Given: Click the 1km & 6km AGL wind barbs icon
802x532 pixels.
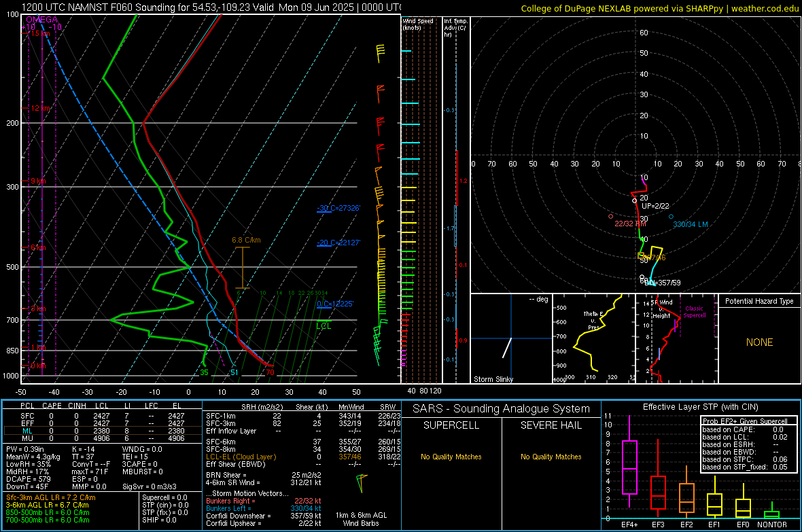Looking at the screenshot, I should pyautogui.click(x=362, y=483).
